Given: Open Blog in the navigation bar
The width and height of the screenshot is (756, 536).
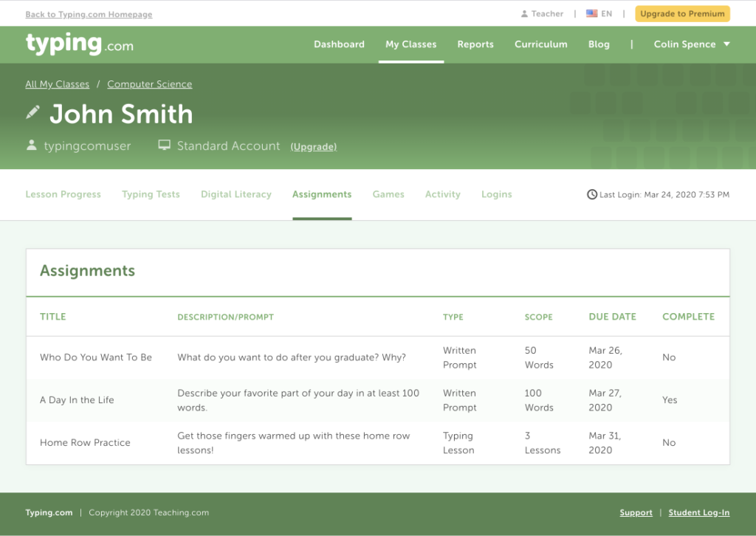Looking at the screenshot, I should (599, 44).
